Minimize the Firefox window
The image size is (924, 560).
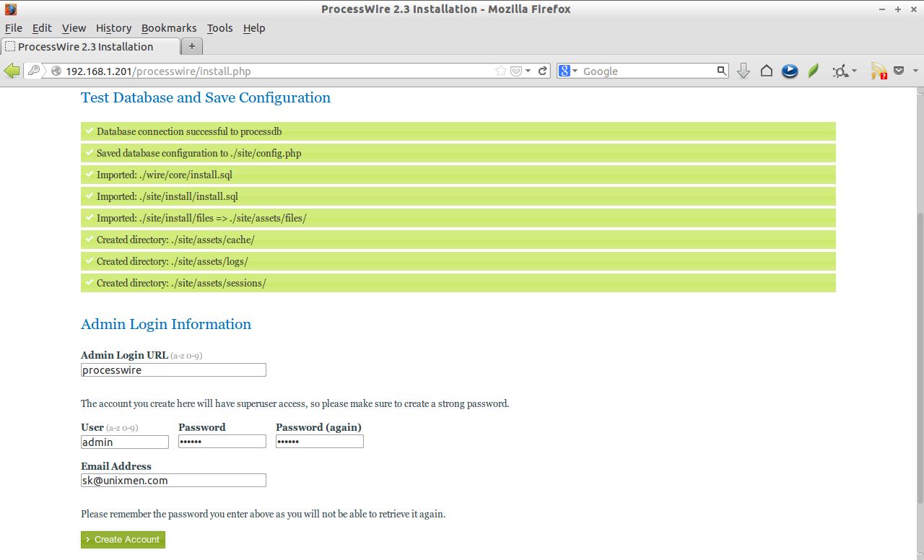pyautogui.click(x=883, y=9)
